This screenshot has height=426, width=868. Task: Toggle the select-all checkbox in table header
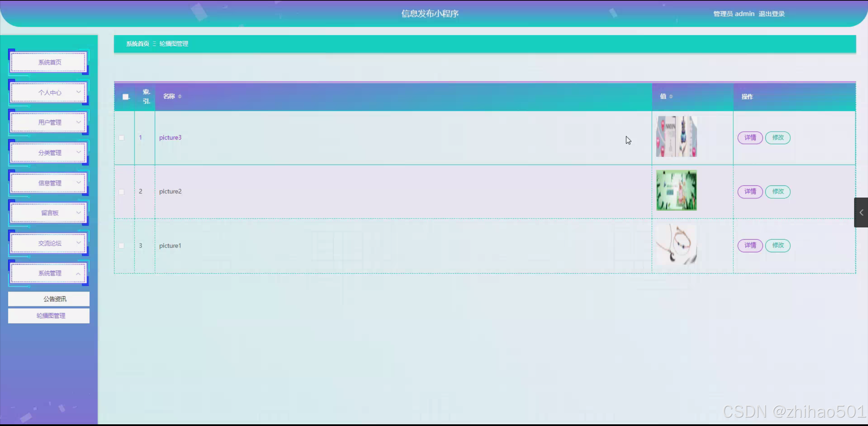(126, 97)
